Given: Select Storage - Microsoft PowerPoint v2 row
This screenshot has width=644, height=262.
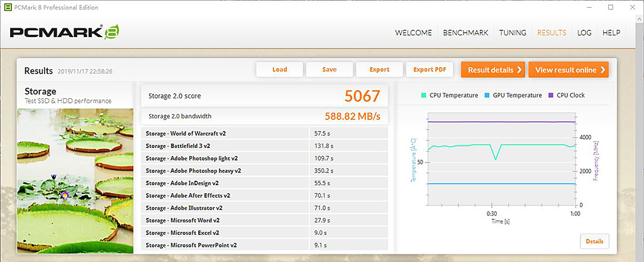Looking at the screenshot, I should [x=265, y=245].
